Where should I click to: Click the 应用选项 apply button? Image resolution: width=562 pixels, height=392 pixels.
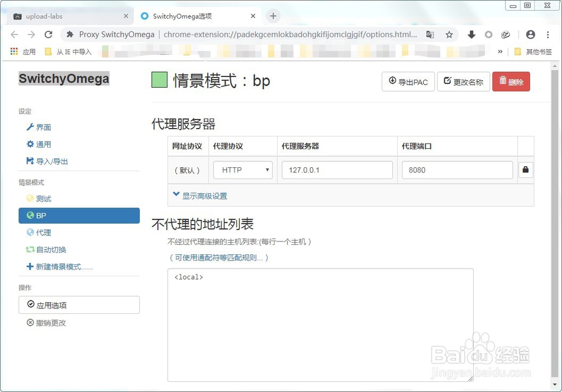point(79,306)
